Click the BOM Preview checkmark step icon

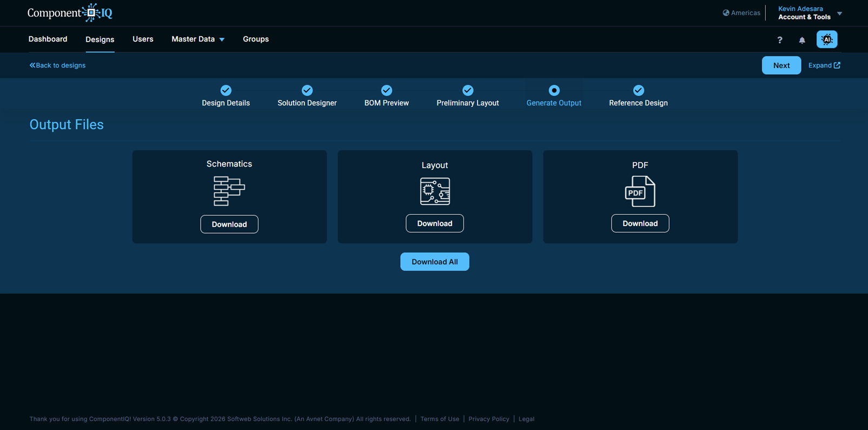(x=387, y=90)
